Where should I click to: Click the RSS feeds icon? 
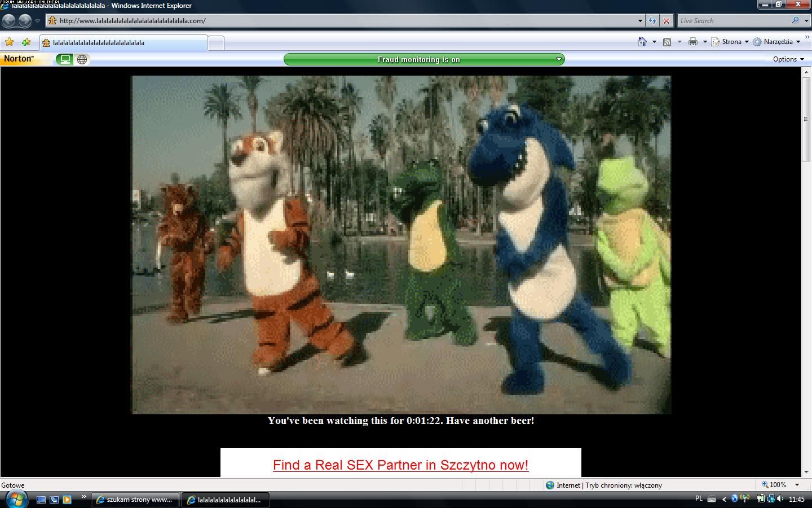(x=667, y=42)
